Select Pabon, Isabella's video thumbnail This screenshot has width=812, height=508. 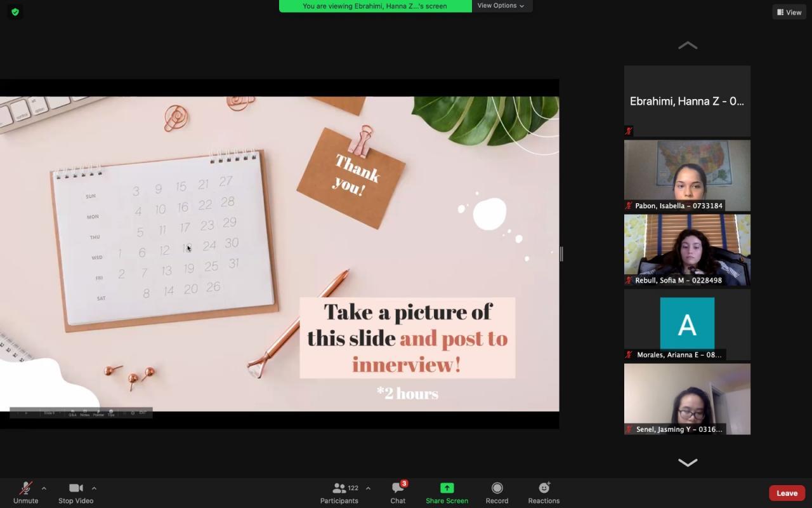coord(687,175)
